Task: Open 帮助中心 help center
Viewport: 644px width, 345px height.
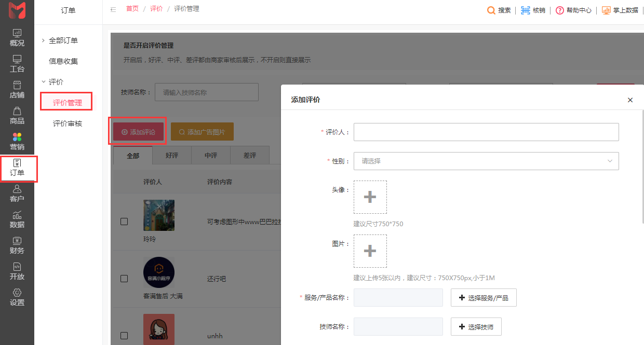Action: pyautogui.click(x=573, y=10)
